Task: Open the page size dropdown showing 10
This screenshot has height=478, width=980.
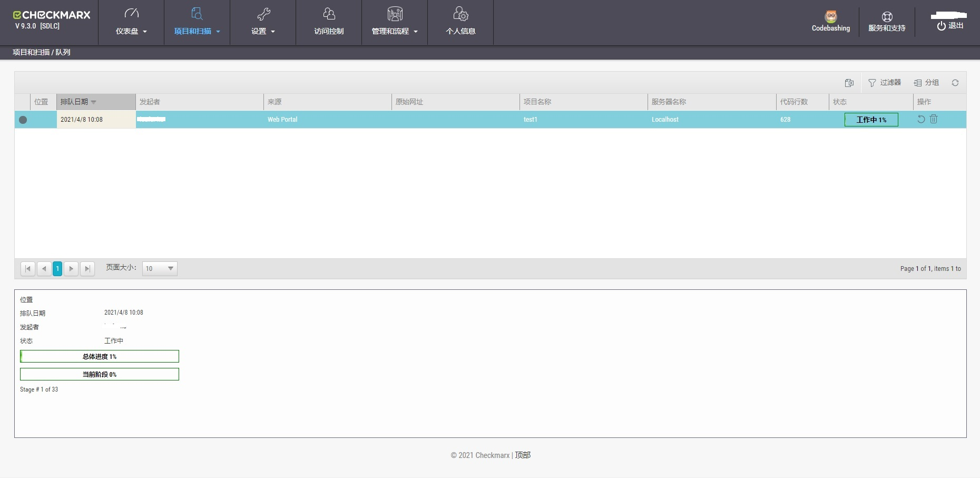Action: tap(159, 268)
